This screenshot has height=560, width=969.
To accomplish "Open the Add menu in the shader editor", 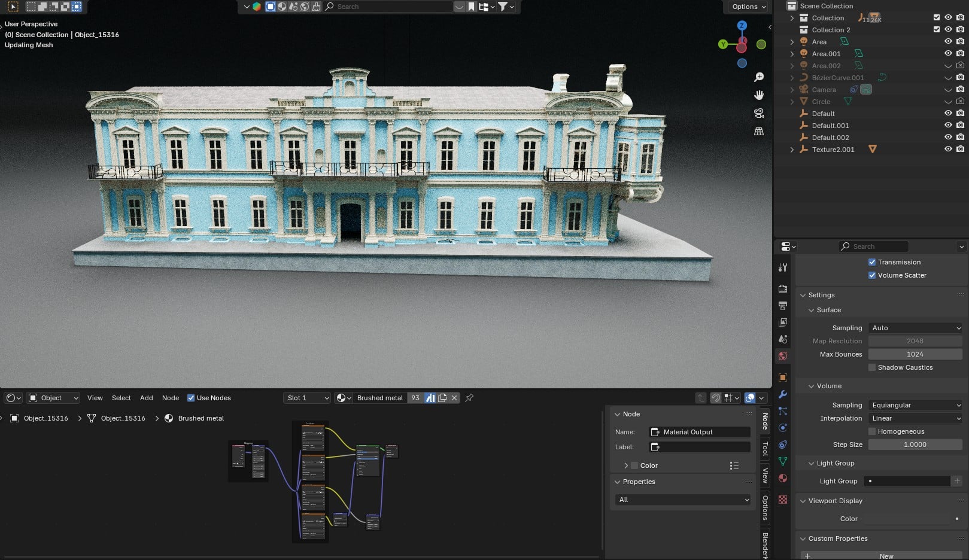I will point(147,398).
